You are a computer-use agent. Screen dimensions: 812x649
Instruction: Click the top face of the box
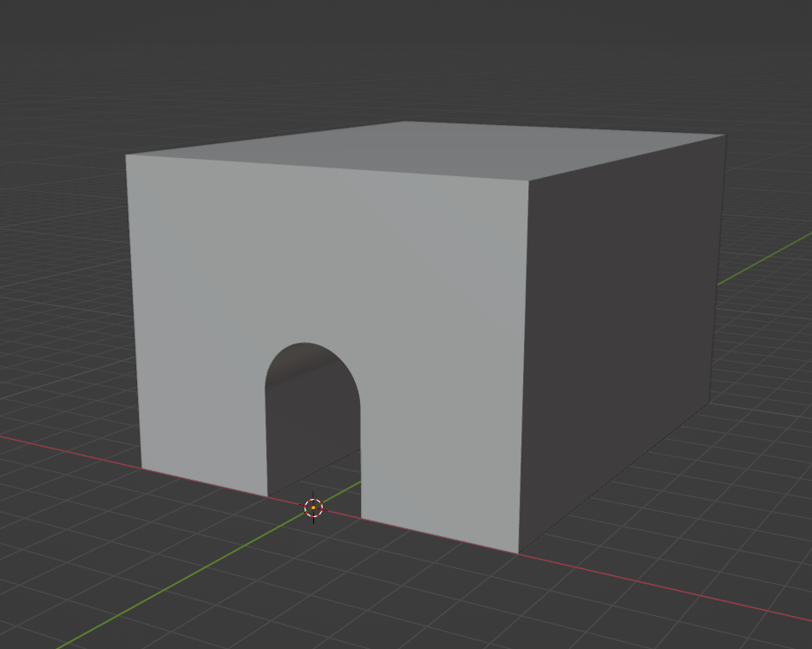[424, 150]
